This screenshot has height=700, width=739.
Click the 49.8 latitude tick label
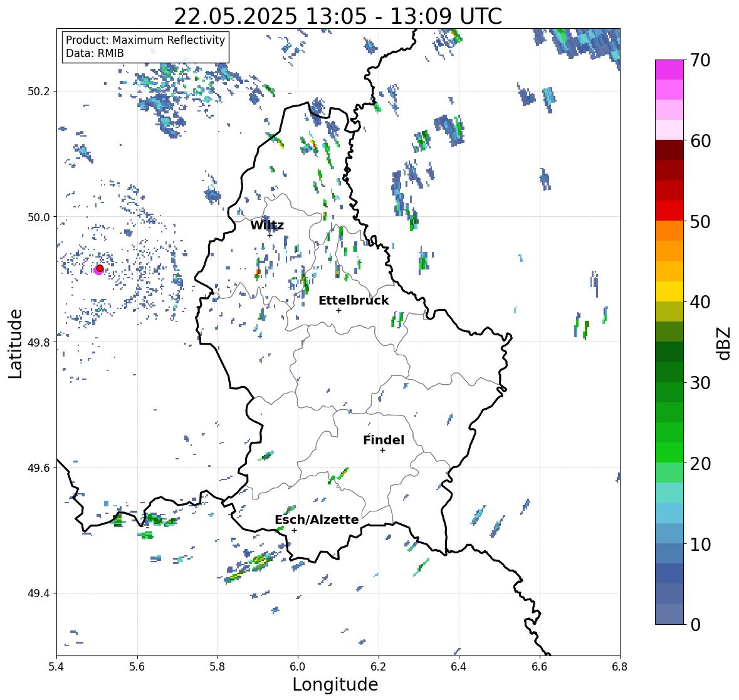click(39, 342)
